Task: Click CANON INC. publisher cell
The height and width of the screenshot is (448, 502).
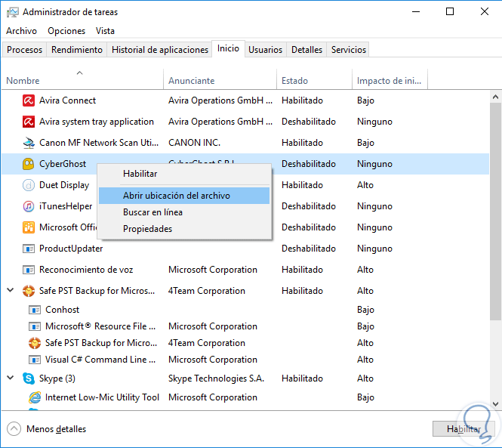Action: [x=194, y=143]
